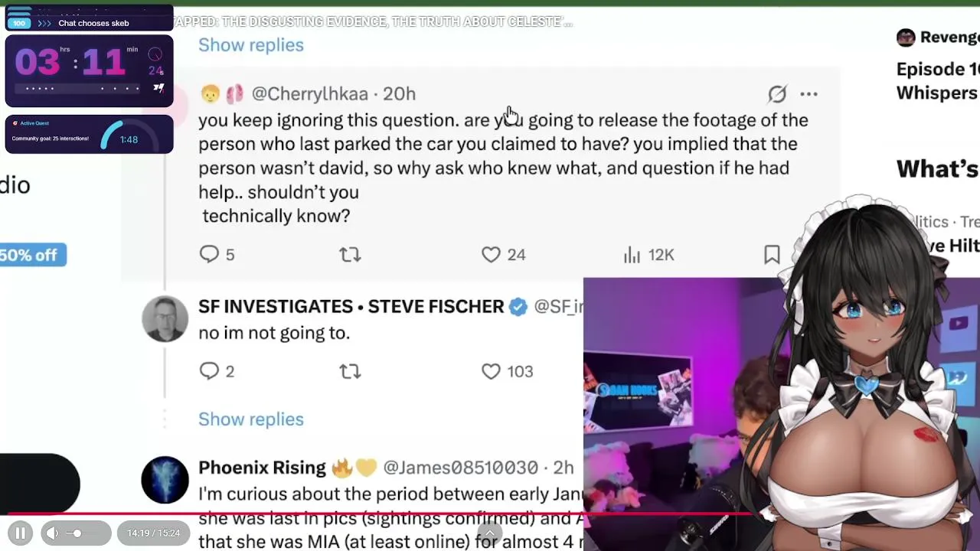Image resolution: width=980 pixels, height=551 pixels.
Task: Seek on the red video progress bar
Action: [x=306, y=514]
